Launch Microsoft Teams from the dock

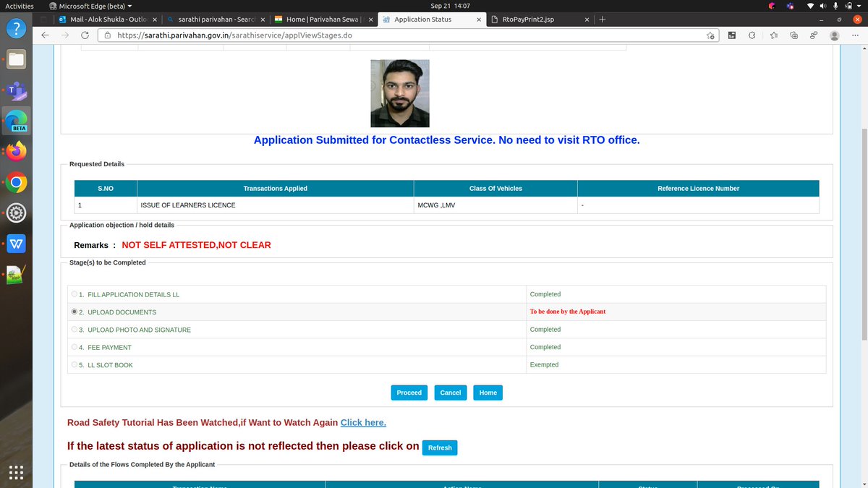pyautogui.click(x=16, y=91)
